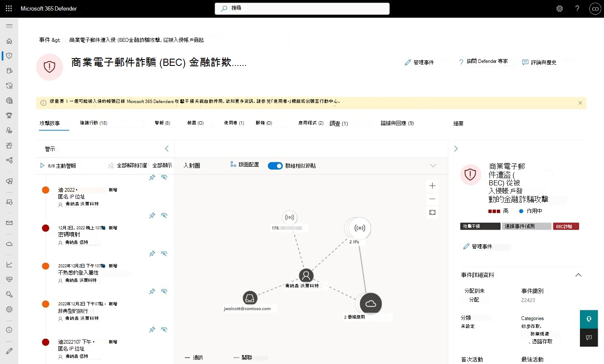The image size is (604, 364).
Task: Pin the 非典型的旅行 alert
Action: pos(152,291)
